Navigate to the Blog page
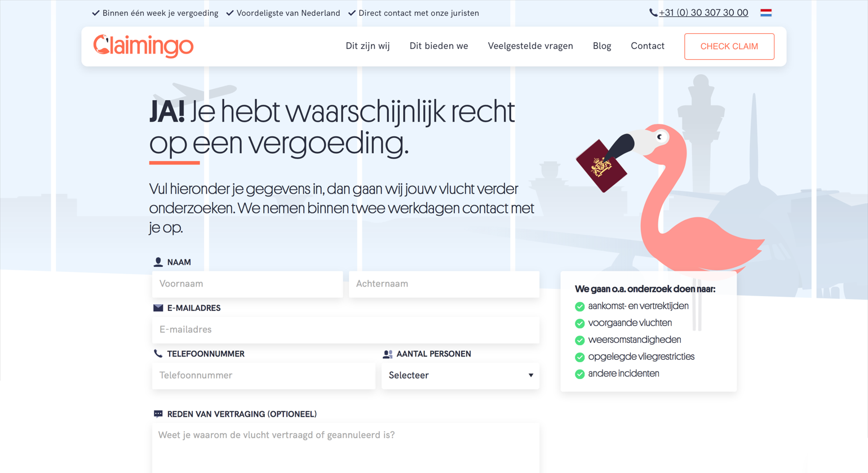The image size is (868, 473). [x=602, y=46]
